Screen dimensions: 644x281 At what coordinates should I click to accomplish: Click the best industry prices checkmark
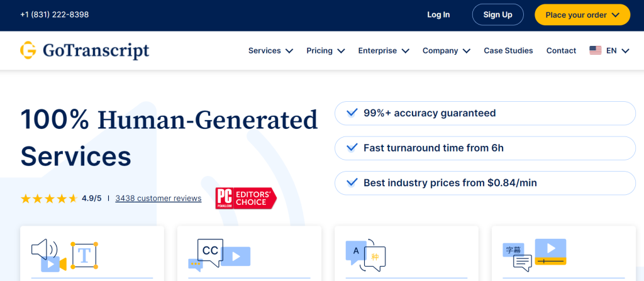click(x=352, y=183)
